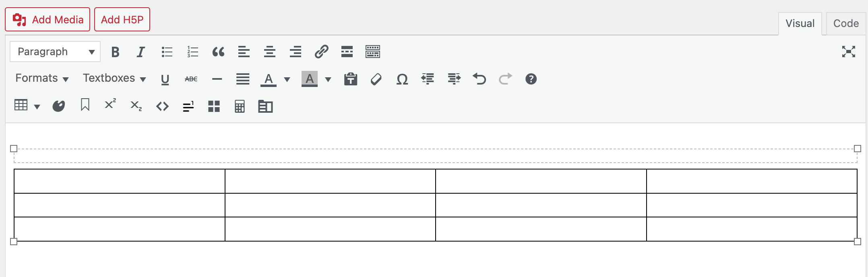Open the Paragraph format dropdown
This screenshot has height=277, width=868.
(x=55, y=52)
